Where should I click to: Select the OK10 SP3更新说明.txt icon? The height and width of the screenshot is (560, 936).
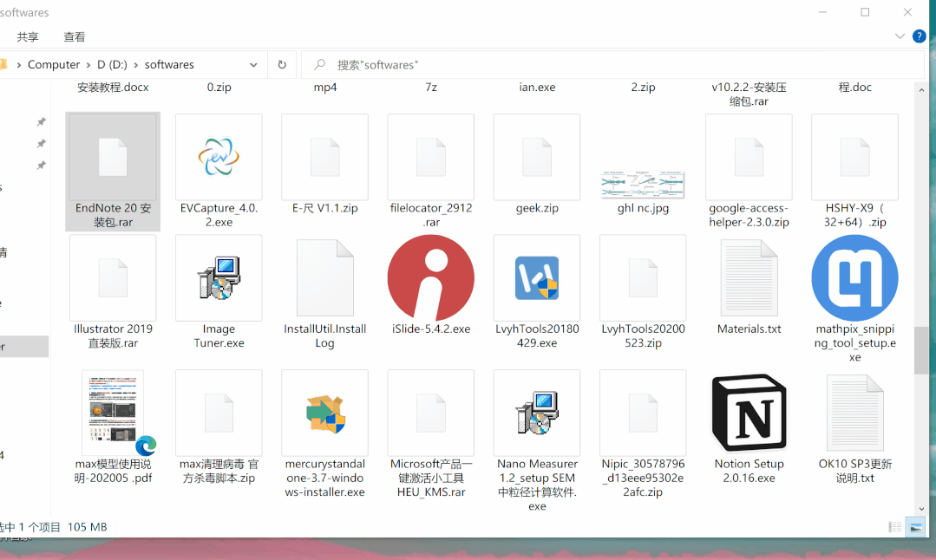854,413
